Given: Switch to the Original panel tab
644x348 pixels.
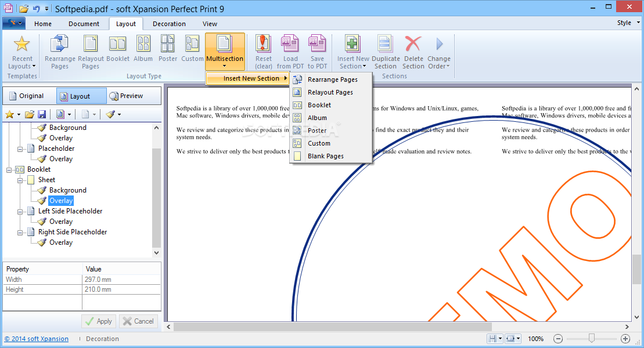Looking at the screenshot, I should (30, 96).
